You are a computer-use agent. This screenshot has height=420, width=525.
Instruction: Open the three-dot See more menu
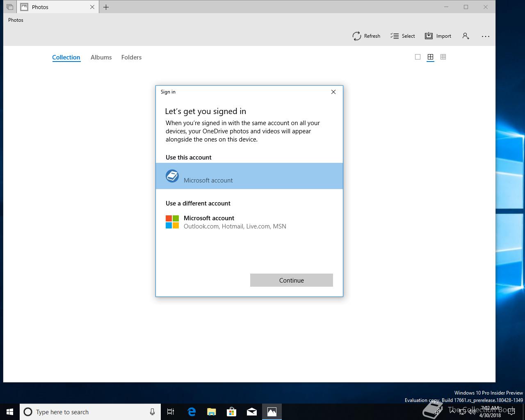(486, 36)
